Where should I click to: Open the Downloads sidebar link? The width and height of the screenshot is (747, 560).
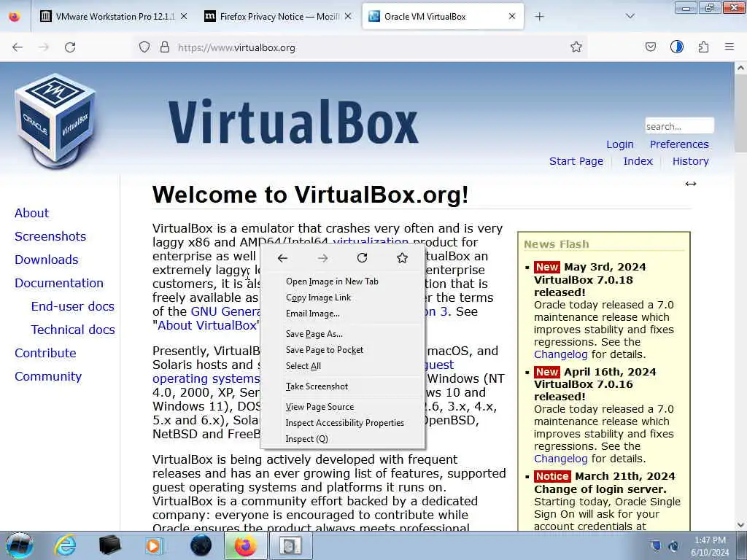pyautogui.click(x=46, y=260)
